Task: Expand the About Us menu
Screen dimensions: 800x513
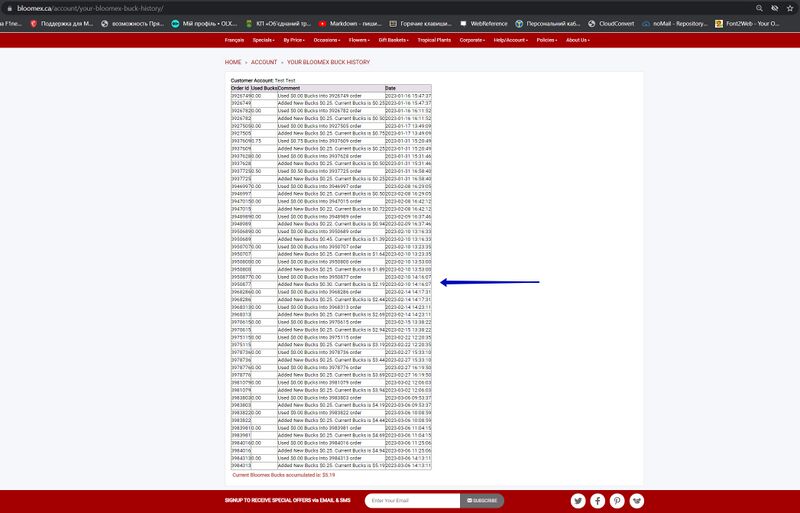Action: tap(578, 40)
